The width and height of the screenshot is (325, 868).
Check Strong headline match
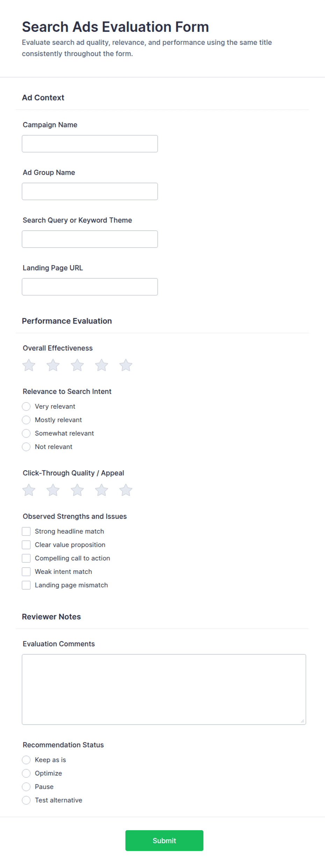coord(26,531)
